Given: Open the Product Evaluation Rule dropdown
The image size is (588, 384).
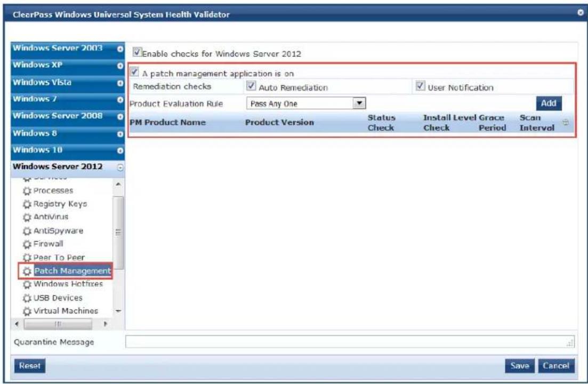Looking at the screenshot, I should 359,103.
